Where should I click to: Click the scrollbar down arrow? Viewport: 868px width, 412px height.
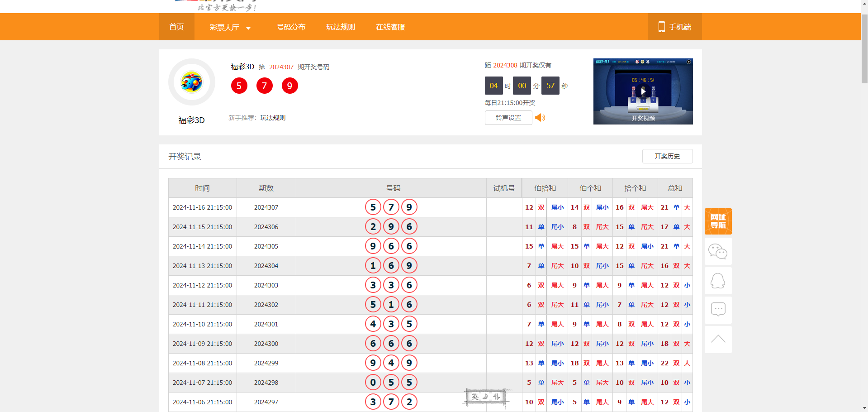coord(864,408)
